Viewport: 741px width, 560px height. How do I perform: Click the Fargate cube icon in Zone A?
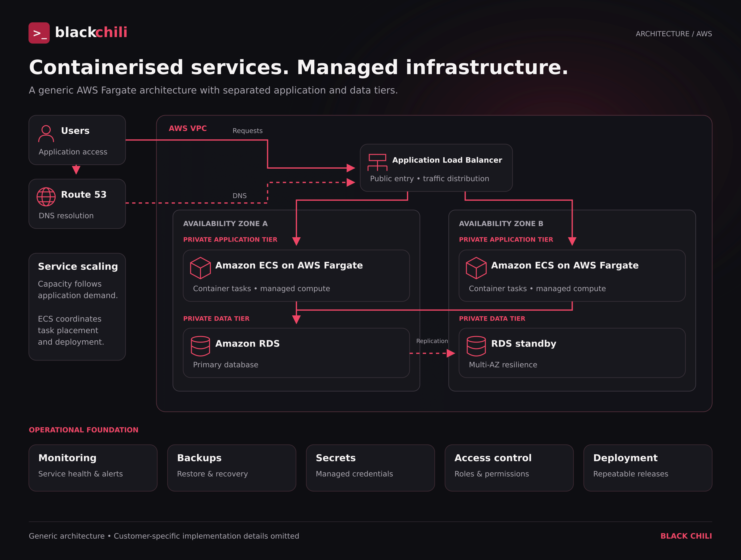pyautogui.click(x=200, y=268)
